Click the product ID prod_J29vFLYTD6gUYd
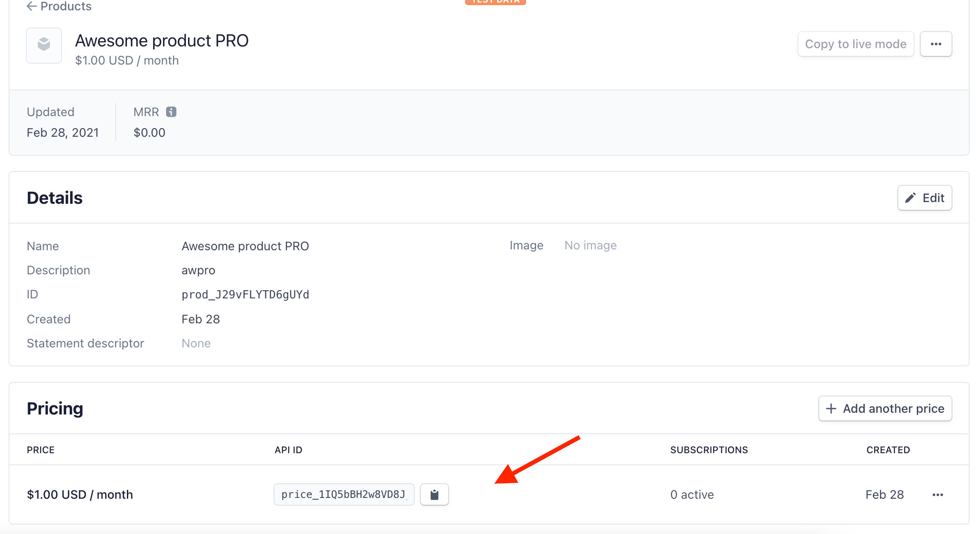The width and height of the screenshot is (980, 534). 245,295
